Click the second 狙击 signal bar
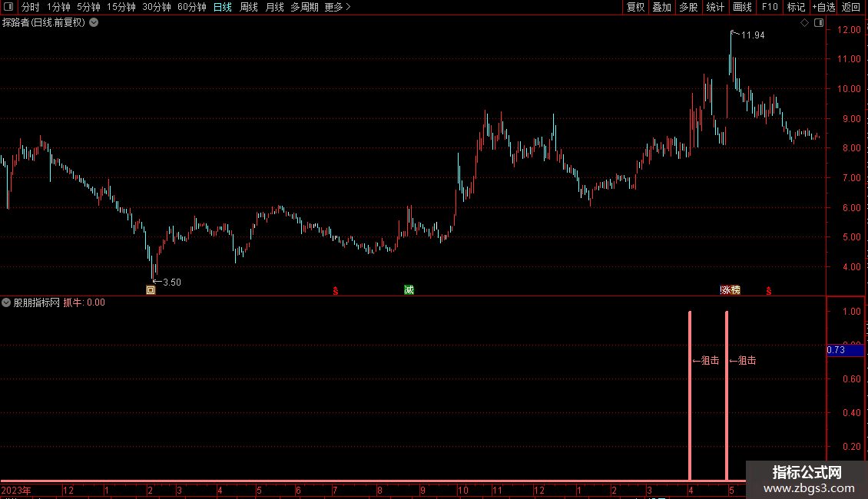Screen dimensions: 868x499 [727, 395]
